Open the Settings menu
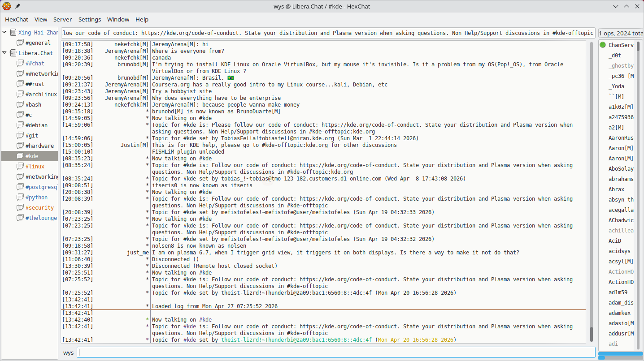644x361 pixels. click(x=90, y=19)
